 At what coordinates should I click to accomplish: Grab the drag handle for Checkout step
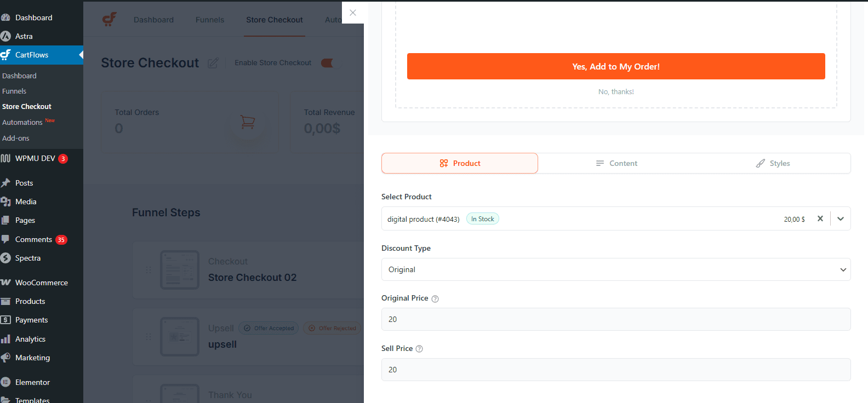pyautogui.click(x=149, y=270)
